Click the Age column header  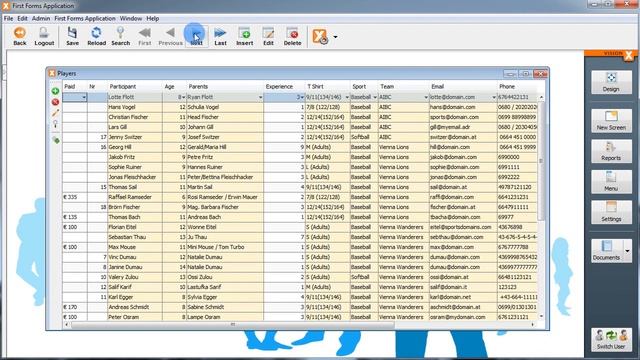(x=174, y=87)
